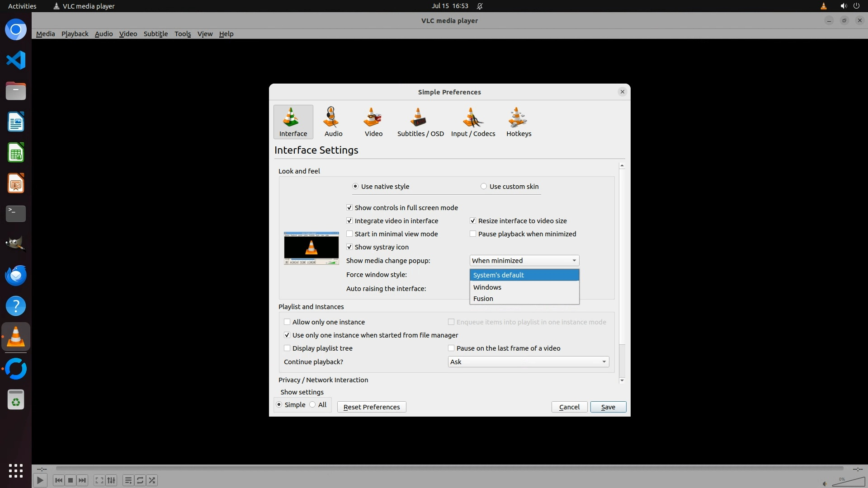Open the Audio preferences category
This screenshot has width=868, height=488.
(333, 122)
